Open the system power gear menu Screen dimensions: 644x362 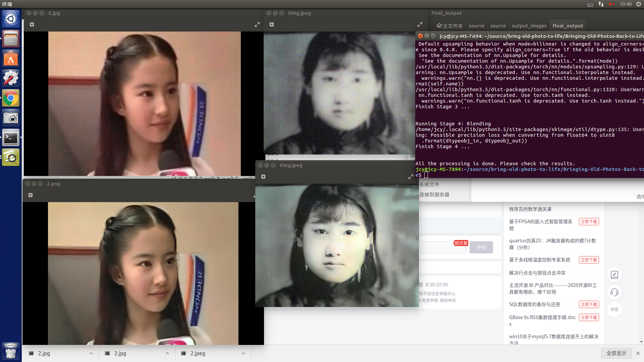(639, 4)
